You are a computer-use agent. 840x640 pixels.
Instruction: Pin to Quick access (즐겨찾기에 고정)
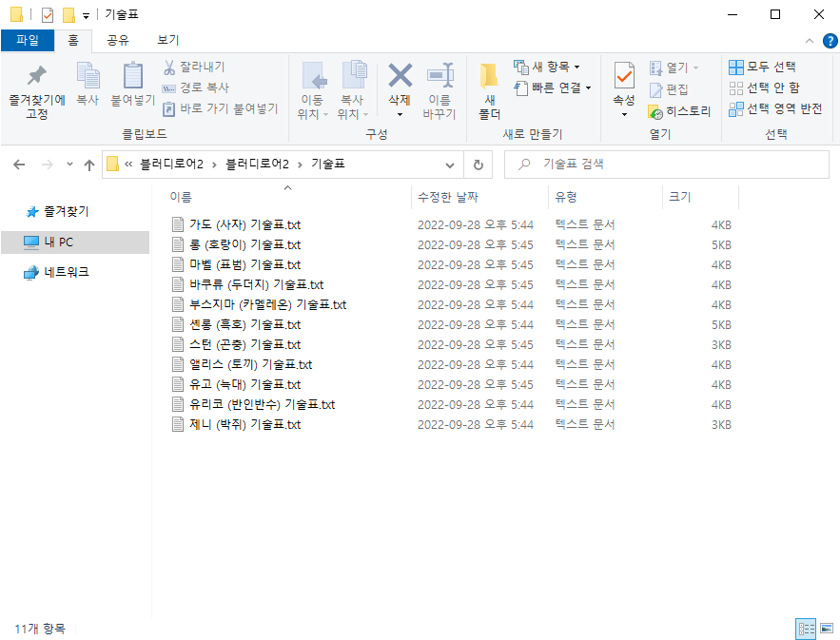(x=37, y=91)
